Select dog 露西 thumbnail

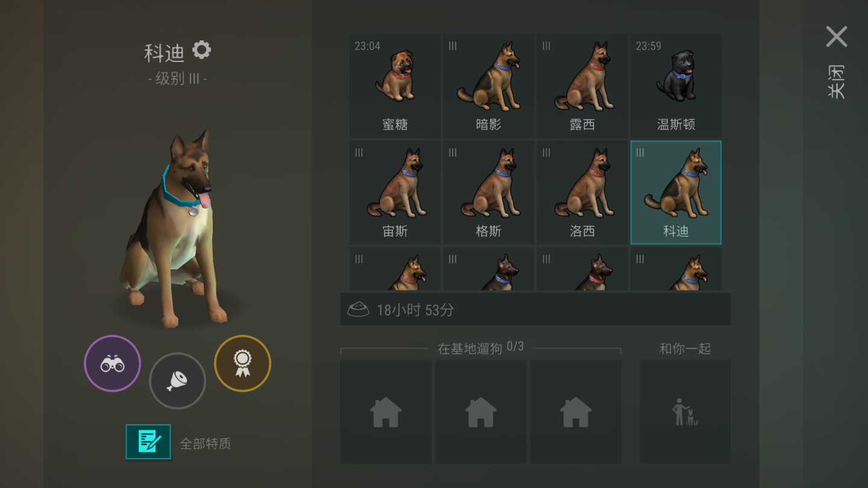click(x=582, y=86)
